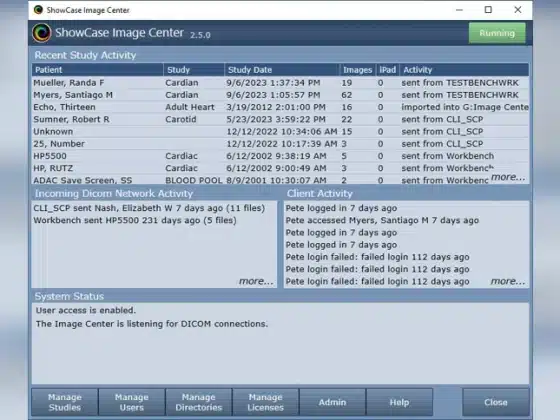Select row ADAC Save Screen, SS

tap(280, 180)
